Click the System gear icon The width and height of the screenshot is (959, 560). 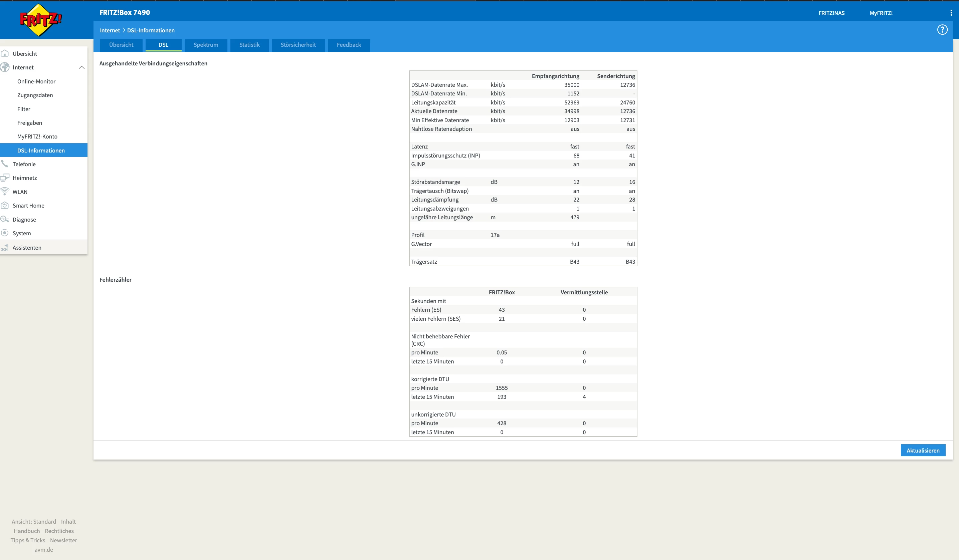(5, 233)
